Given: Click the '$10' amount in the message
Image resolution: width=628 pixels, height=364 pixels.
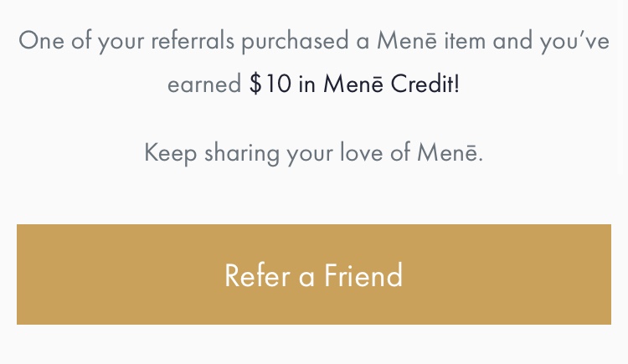Looking at the screenshot, I should tap(270, 84).
